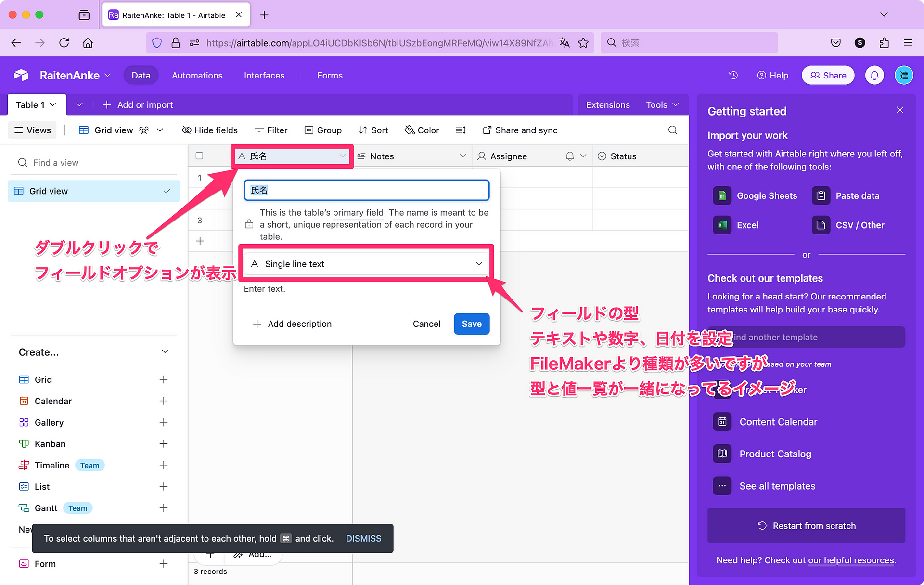Dismiss the column selection tip
924x585 pixels.
click(x=363, y=538)
